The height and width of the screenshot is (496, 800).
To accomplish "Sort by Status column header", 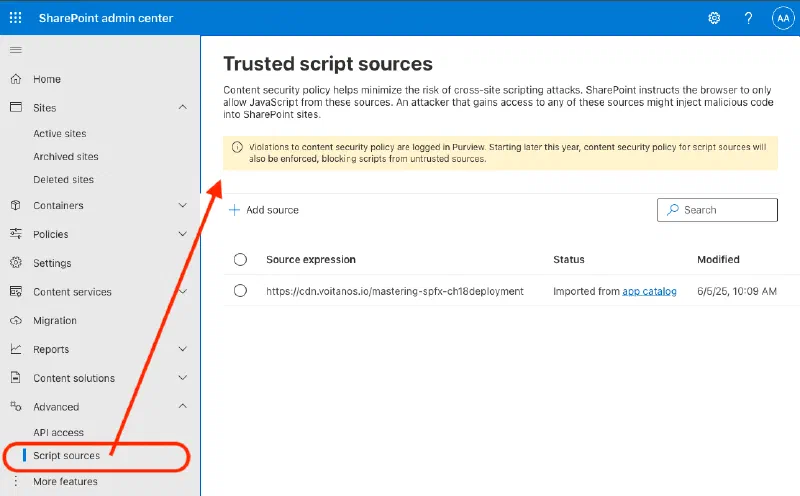I will point(569,259).
